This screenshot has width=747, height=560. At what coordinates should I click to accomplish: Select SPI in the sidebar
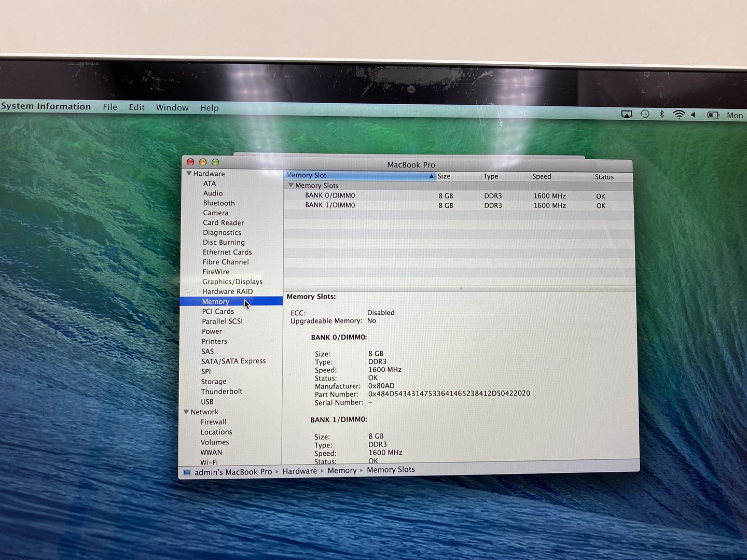click(x=206, y=372)
